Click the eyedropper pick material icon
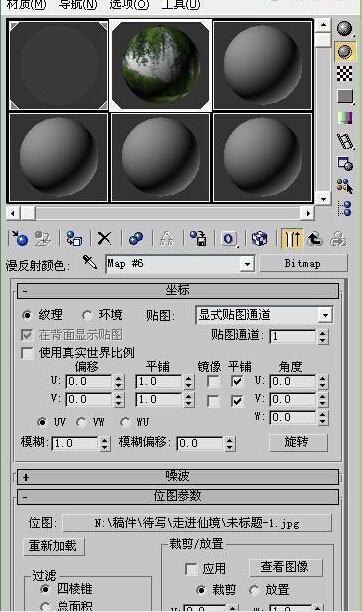362x612 pixels. 90,262
